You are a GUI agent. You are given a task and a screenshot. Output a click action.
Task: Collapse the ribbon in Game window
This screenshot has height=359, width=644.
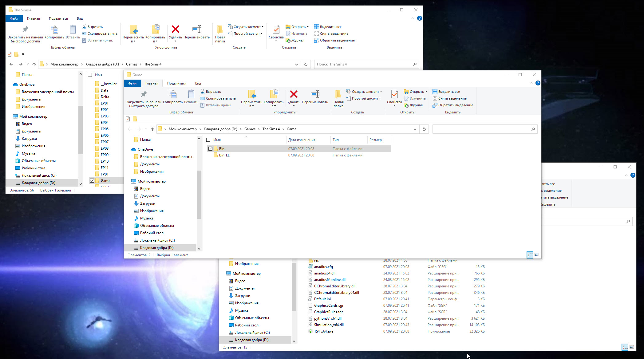pyautogui.click(x=531, y=83)
